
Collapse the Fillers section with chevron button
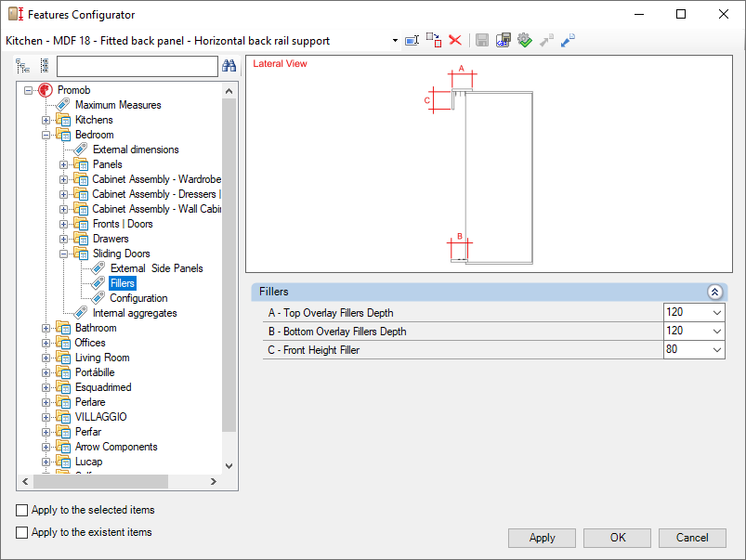[x=714, y=292]
